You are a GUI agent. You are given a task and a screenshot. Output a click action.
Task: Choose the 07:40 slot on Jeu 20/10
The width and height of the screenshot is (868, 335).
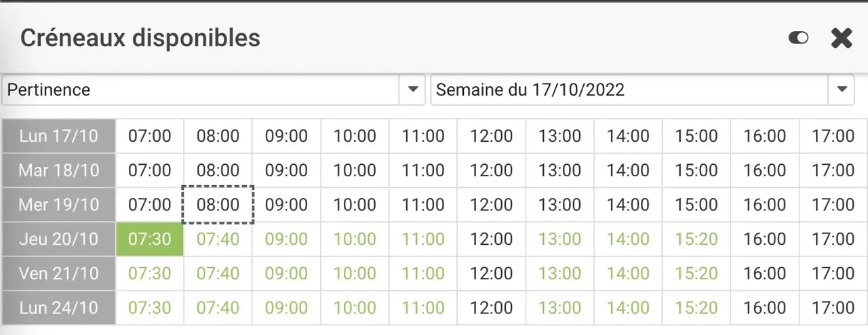218,239
